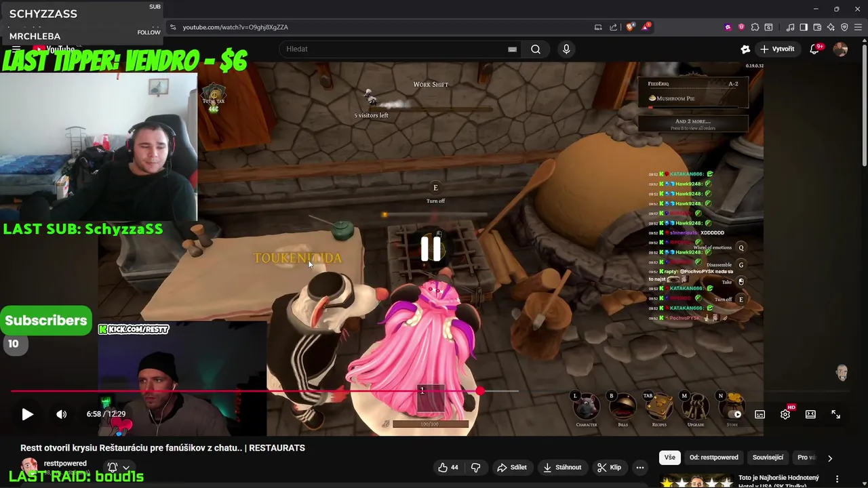Viewport: 868px width, 488px height.
Task: Select the Vše filter chip
Action: click(x=670, y=457)
